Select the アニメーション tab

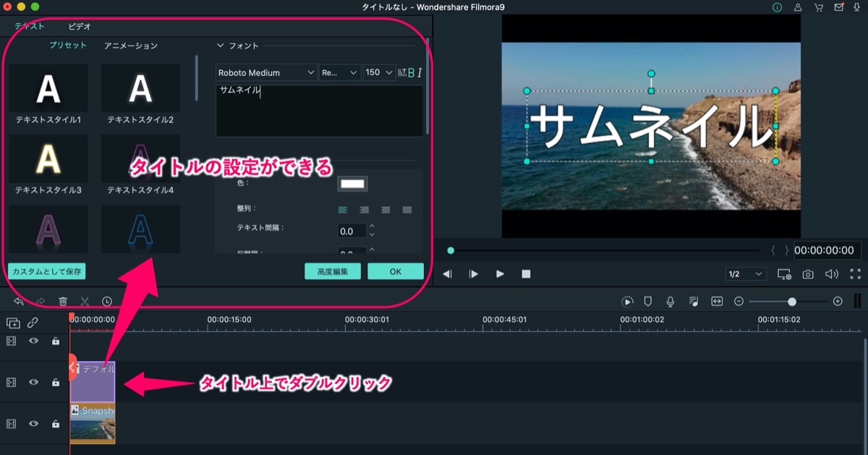131,46
